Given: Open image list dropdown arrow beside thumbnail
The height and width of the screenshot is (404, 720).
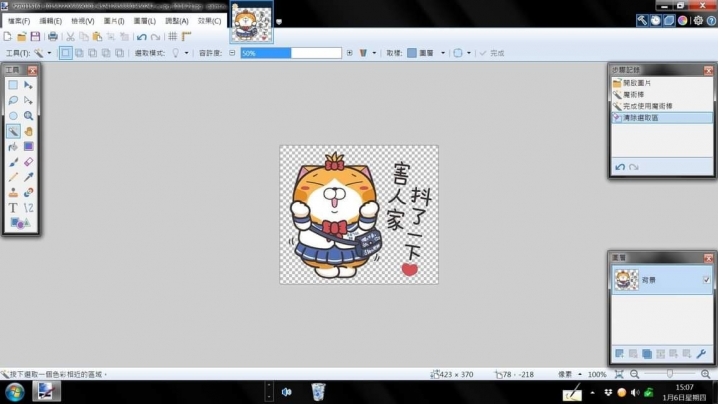Looking at the screenshot, I should point(279,22).
